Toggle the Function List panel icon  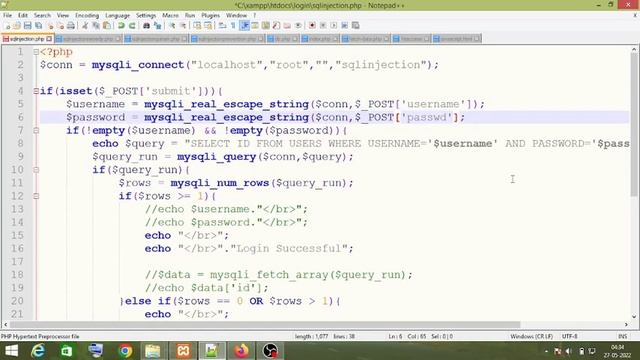click(276, 26)
